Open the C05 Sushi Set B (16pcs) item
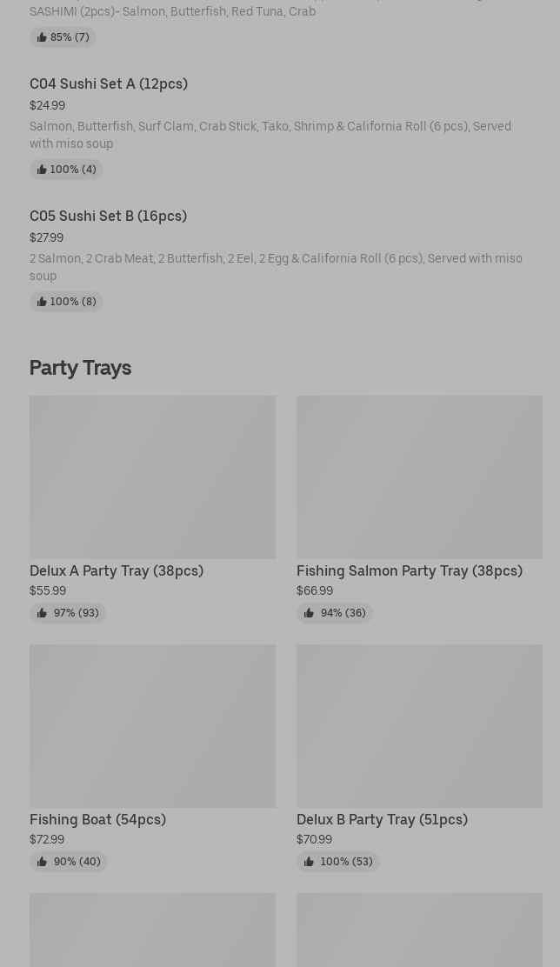The image size is (560, 967). click(x=108, y=216)
